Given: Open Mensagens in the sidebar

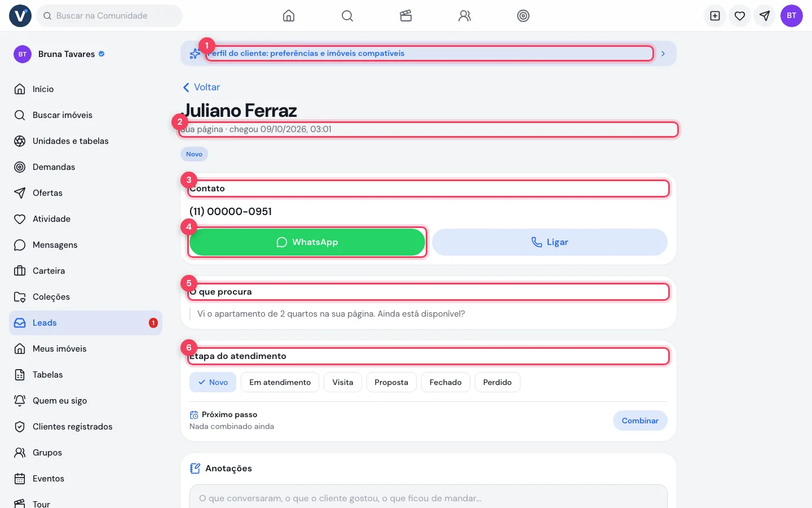Looking at the screenshot, I should point(86,245).
